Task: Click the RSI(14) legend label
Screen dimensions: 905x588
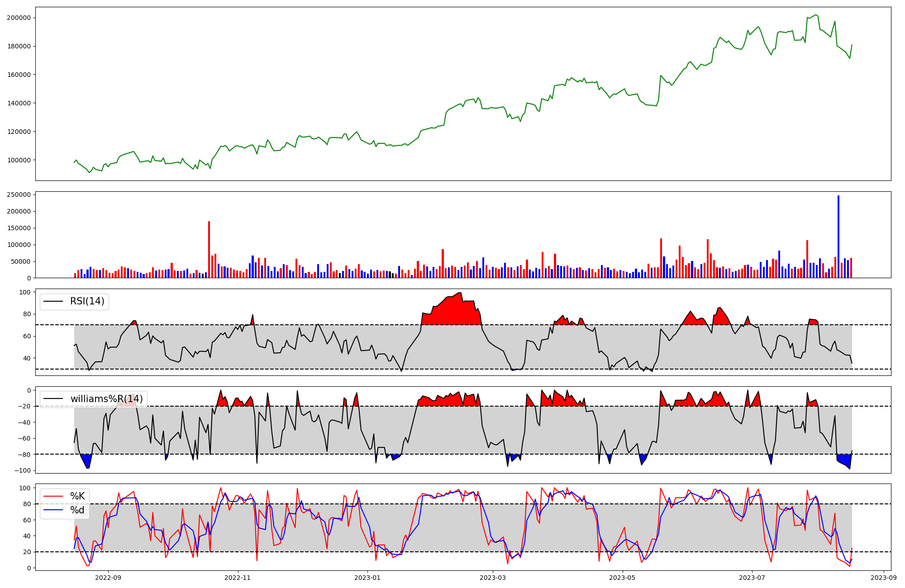Action: click(87, 301)
